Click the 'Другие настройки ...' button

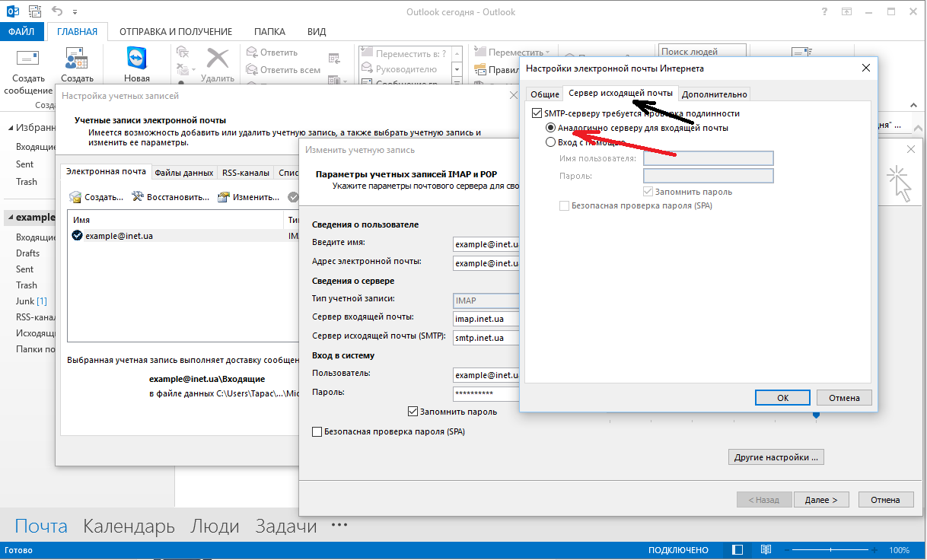(x=776, y=457)
